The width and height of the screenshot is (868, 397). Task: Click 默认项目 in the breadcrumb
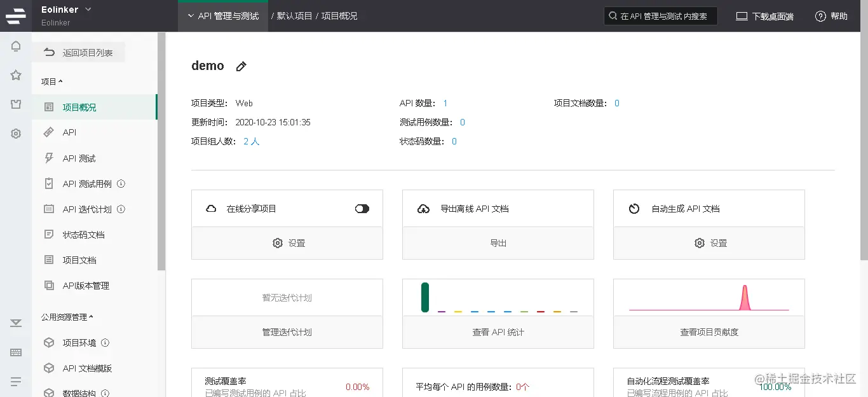tap(295, 16)
